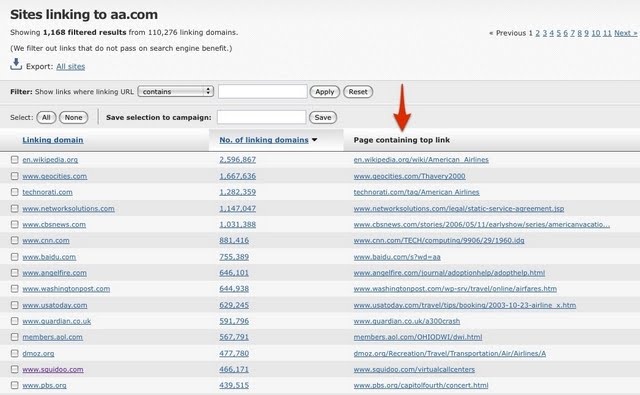This screenshot has width=640, height=395.
Task: Select the technorati.com row checkbox
Action: (x=15, y=192)
